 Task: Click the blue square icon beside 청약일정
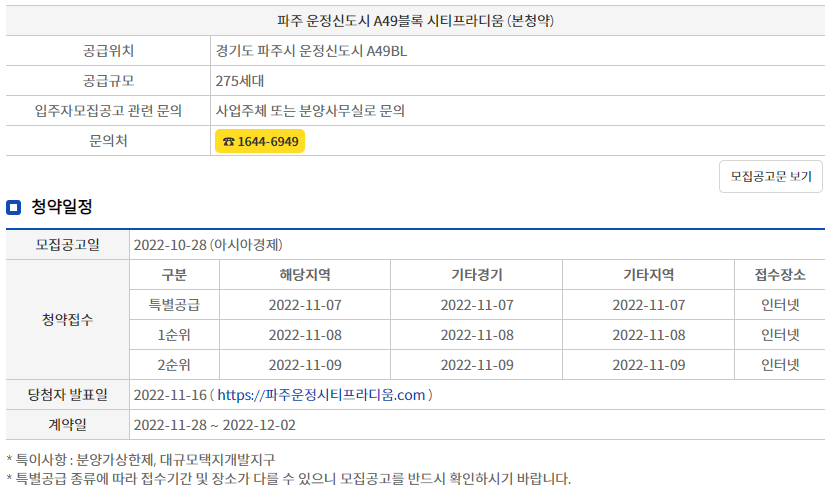[14, 207]
